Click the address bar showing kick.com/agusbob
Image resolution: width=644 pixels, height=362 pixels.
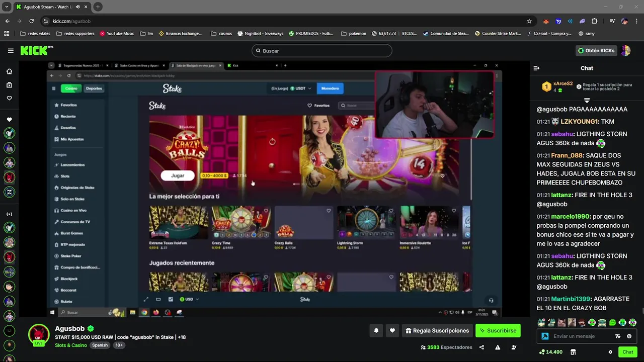click(282, 21)
